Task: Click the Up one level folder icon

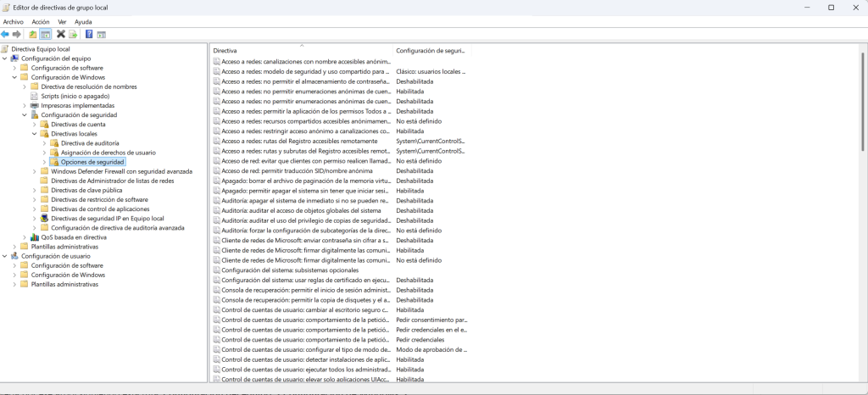Action: click(x=33, y=34)
